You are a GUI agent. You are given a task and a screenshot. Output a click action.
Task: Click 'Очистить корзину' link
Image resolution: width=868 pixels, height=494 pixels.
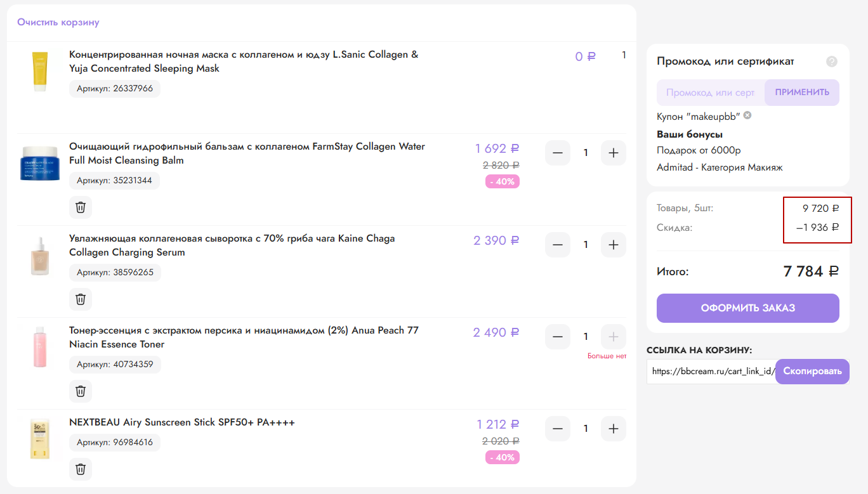(x=58, y=22)
